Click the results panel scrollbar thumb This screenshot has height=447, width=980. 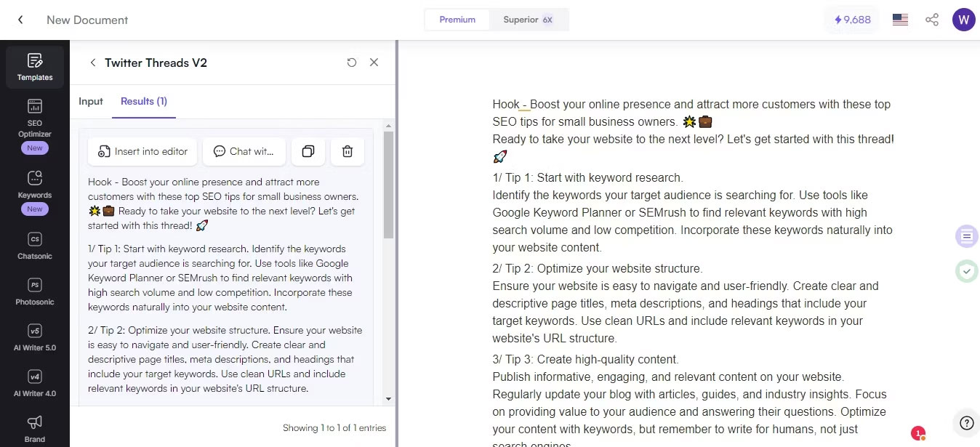(388, 185)
